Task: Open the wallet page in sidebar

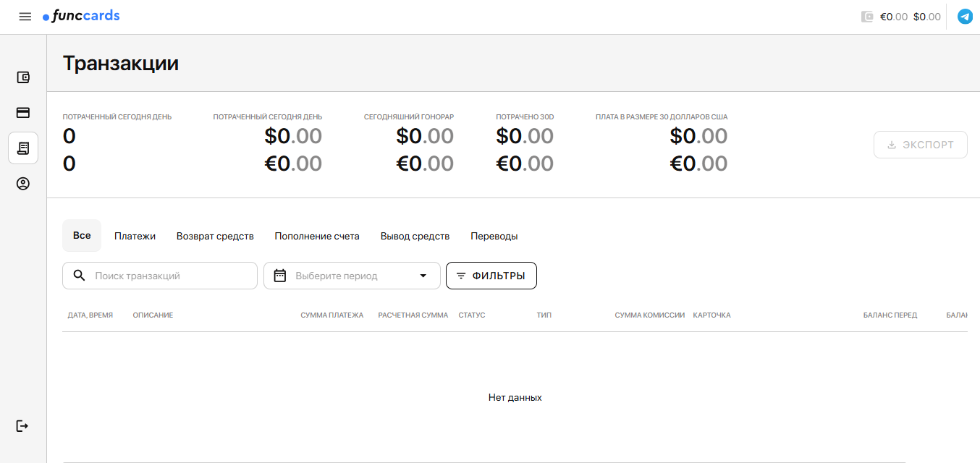Action: [x=23, y=77]
